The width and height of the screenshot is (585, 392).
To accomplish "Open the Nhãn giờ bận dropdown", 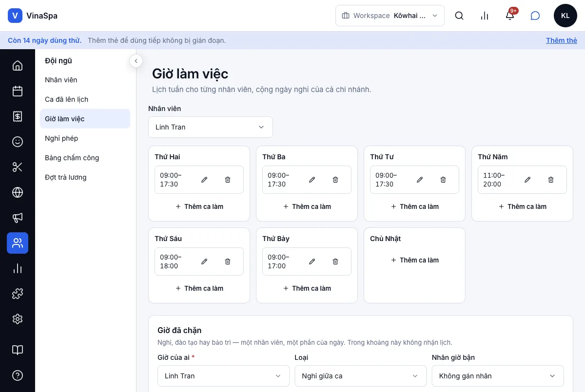I will [x=498, y=376].
